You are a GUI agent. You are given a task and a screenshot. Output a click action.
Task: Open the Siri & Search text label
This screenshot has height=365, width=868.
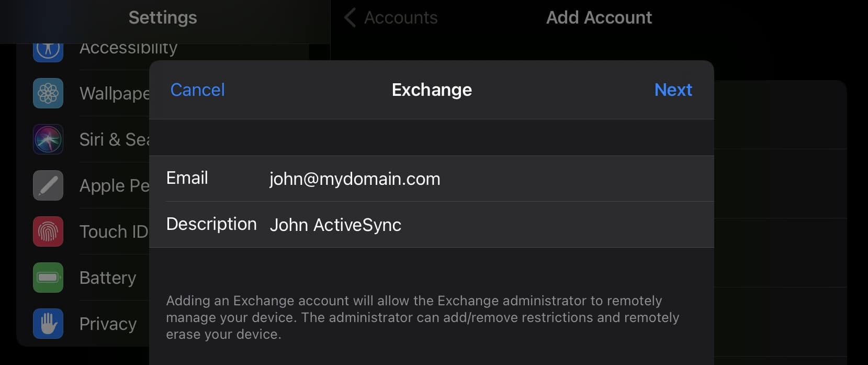(x=114, y=140)
